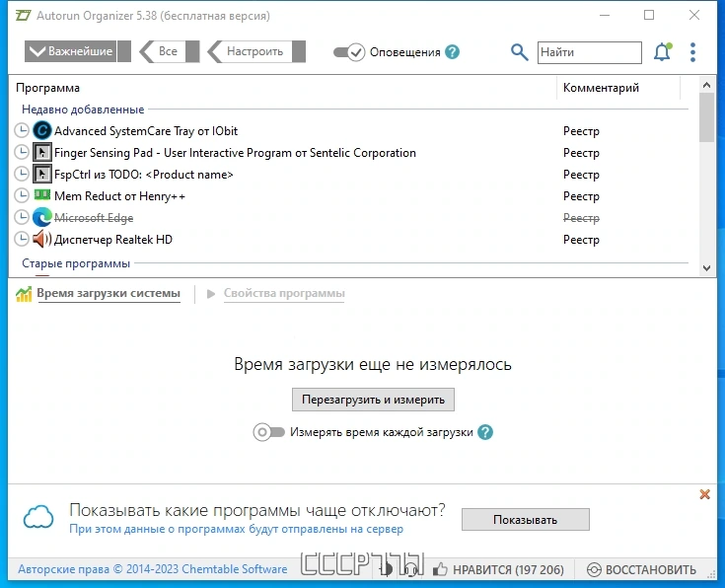Click the Mem Reduct program icon

[42, 195]
